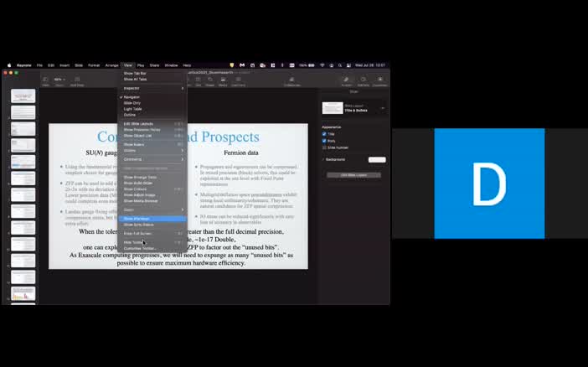The width and height of the screenshot is (588, 367).
Task: Choose Outline view
Action: [152, 115]
